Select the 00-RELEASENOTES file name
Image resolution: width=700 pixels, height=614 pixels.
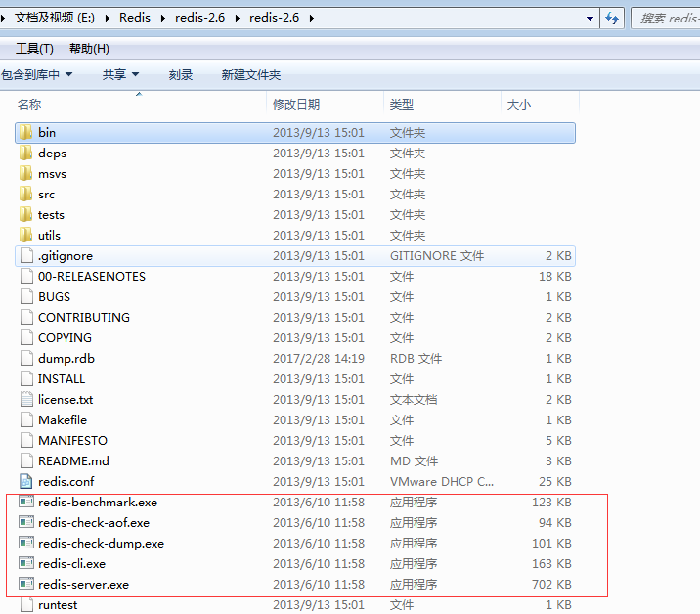click(92, 276)
